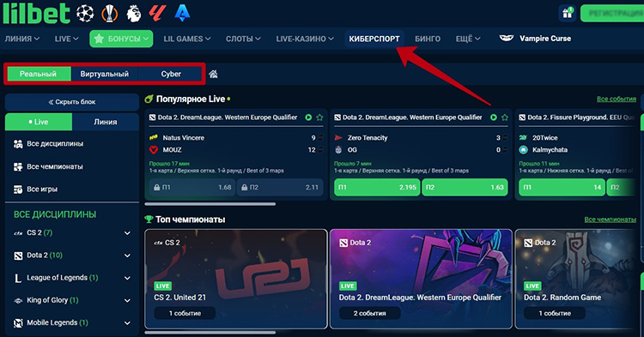Click the Топ чемпионаты scrollbar
Image resolution: width=644 pixels, height=337 pixels.
(210, 333)
